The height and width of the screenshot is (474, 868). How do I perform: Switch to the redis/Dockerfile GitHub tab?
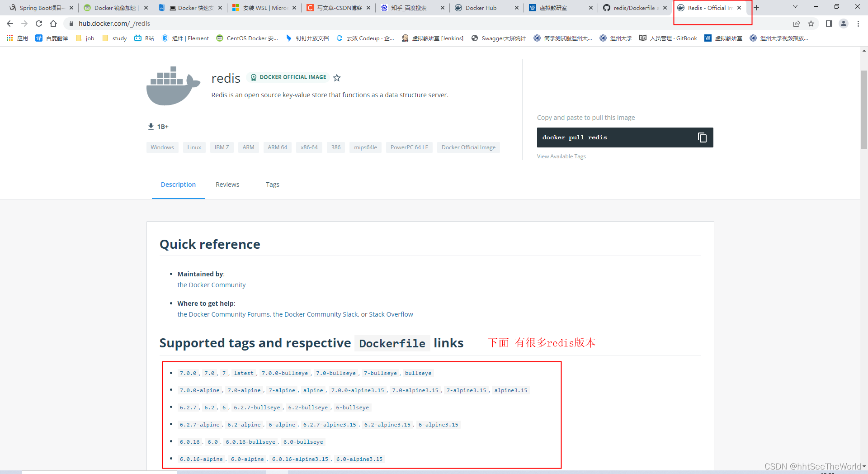tap(634, 8)
